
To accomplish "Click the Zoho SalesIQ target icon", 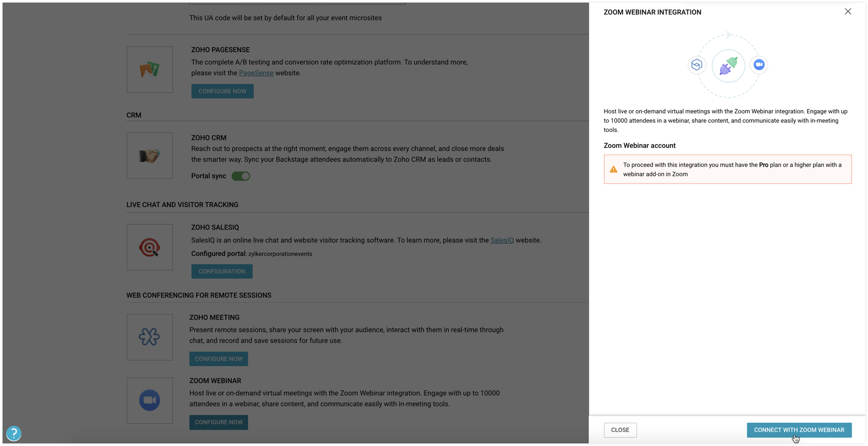I will 149,247.
